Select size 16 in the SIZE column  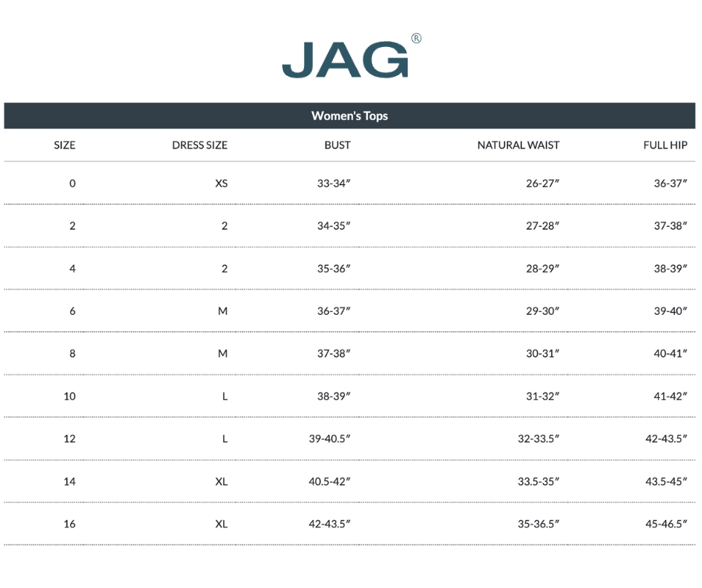[69, 524]
